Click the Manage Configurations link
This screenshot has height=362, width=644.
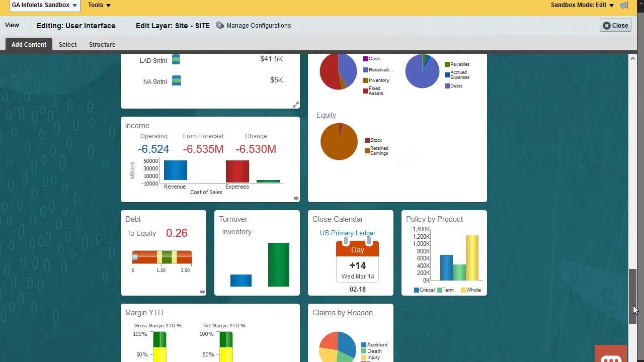pos(259,26)
